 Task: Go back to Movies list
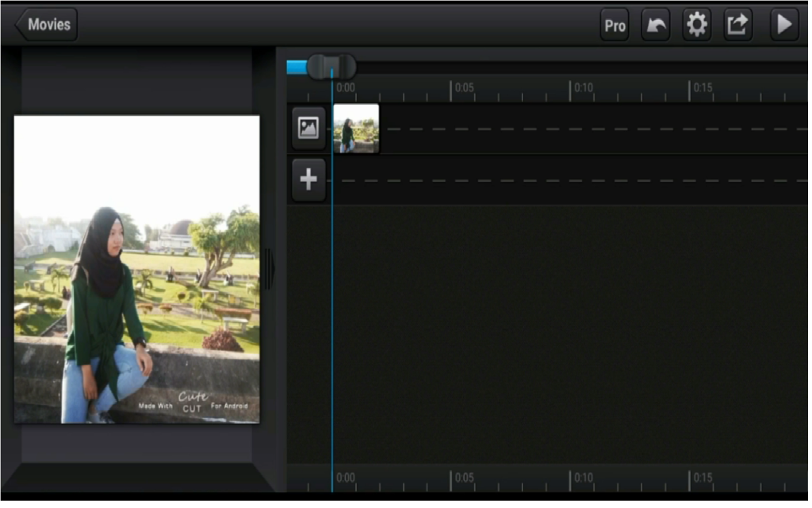coord(47,25)
